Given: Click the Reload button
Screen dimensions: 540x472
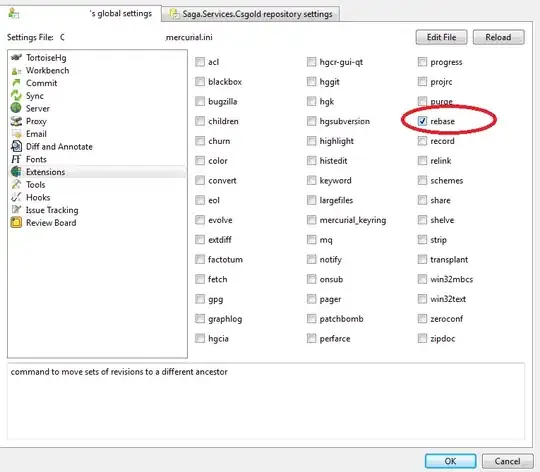Looking at the screenshot, I should (498, 37).
